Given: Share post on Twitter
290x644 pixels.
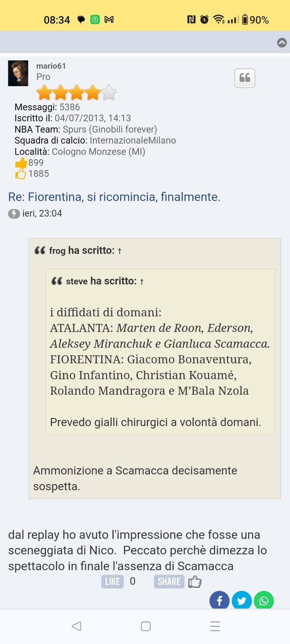Looking at the screenshot, I should pos(242,601).
